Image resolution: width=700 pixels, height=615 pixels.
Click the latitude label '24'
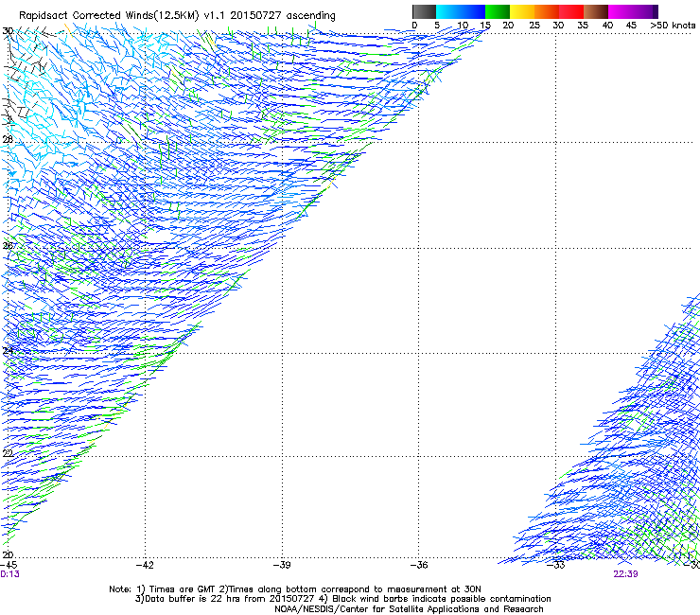pos(8,351)
